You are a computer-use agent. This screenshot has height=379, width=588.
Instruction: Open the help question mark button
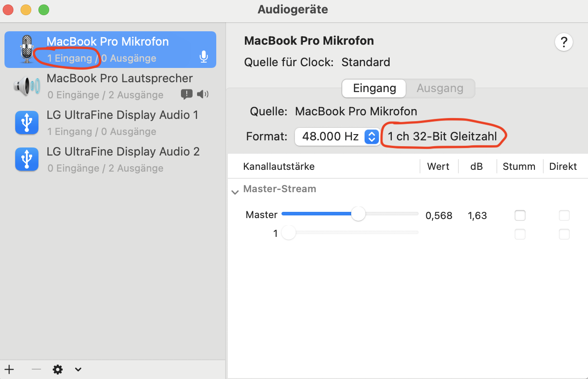pyautogui.click(x=564, y=42)
